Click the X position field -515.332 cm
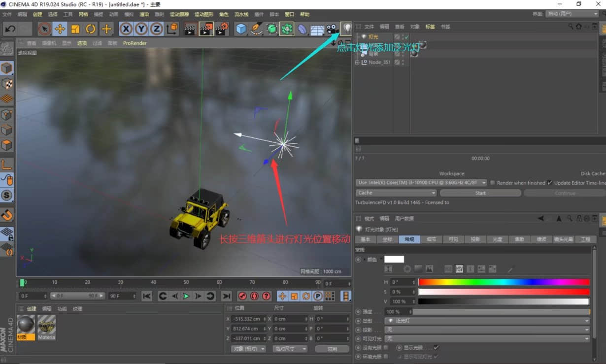Screen dimensions: 606x364 249,319
